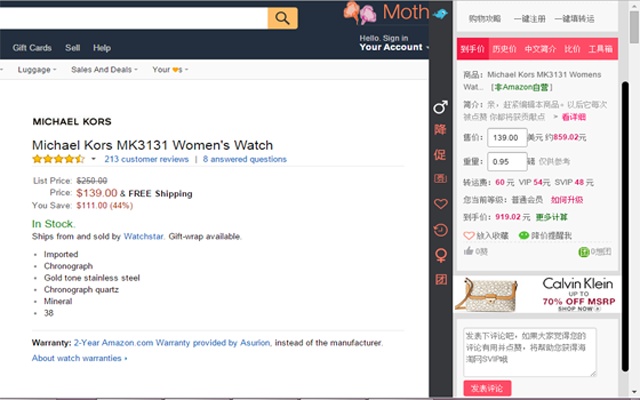Expand the star rating breakdown arrow
Screen dimensions: 640x400
point(93,159)
